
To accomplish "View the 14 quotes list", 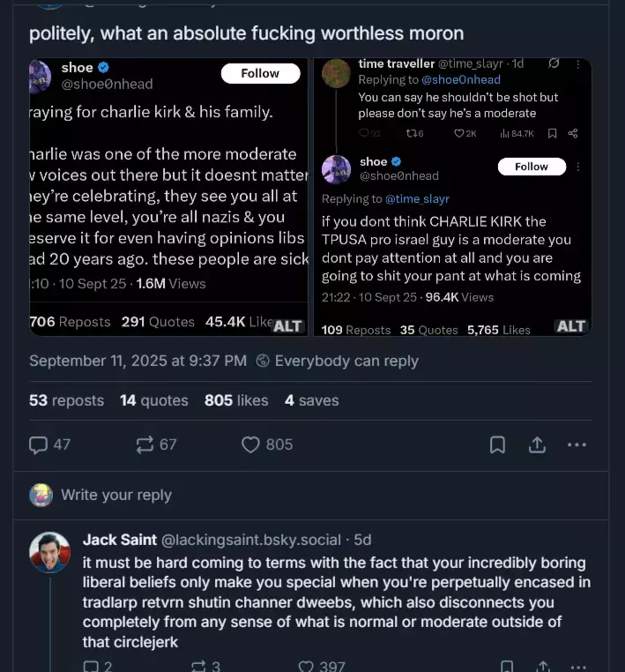I will (153, 400).
